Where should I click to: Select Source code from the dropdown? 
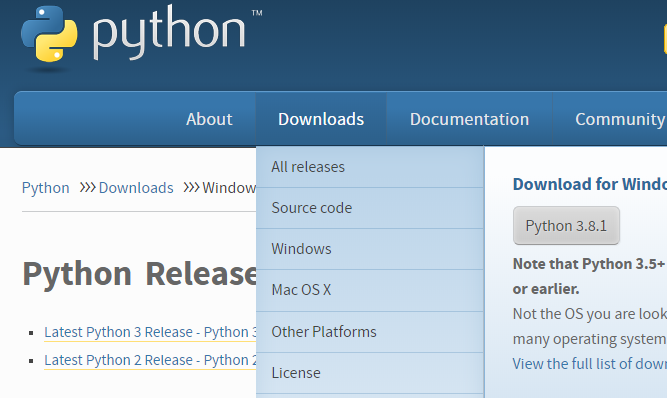point(370,208)
